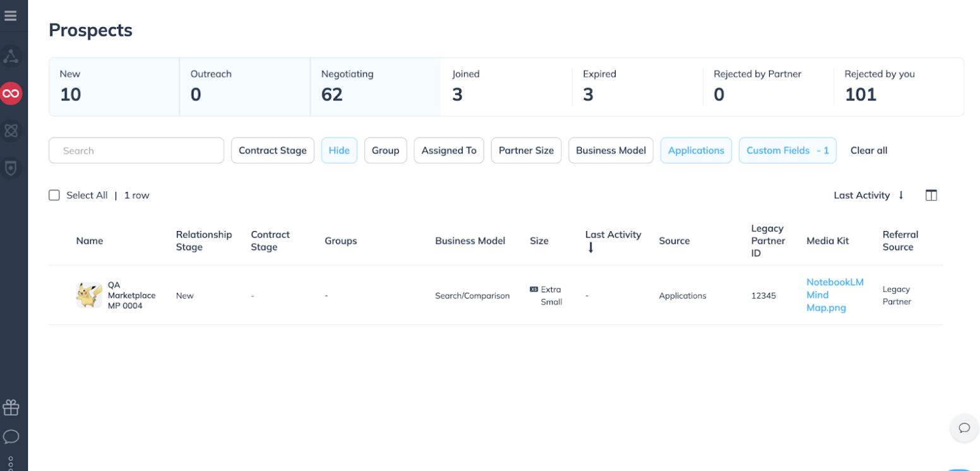Select the Rejected by you stage tab
This screenshot has width=980, height=471.
click(898, 87)
